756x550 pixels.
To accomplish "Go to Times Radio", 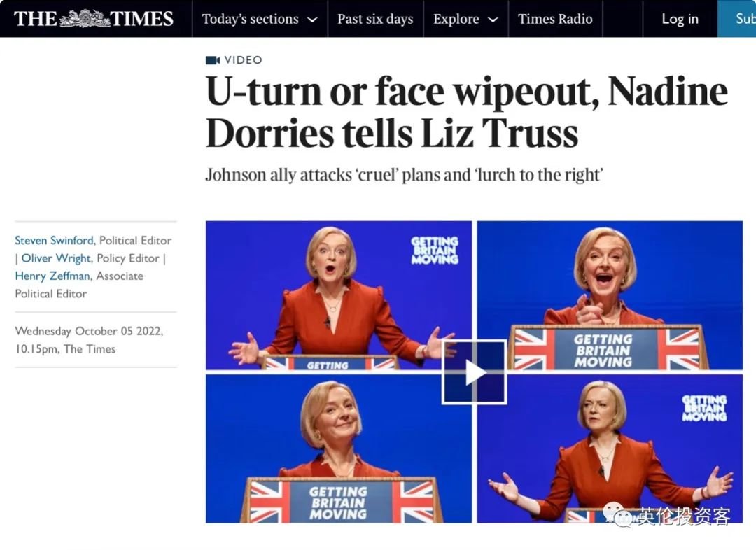I will [555, 19].
